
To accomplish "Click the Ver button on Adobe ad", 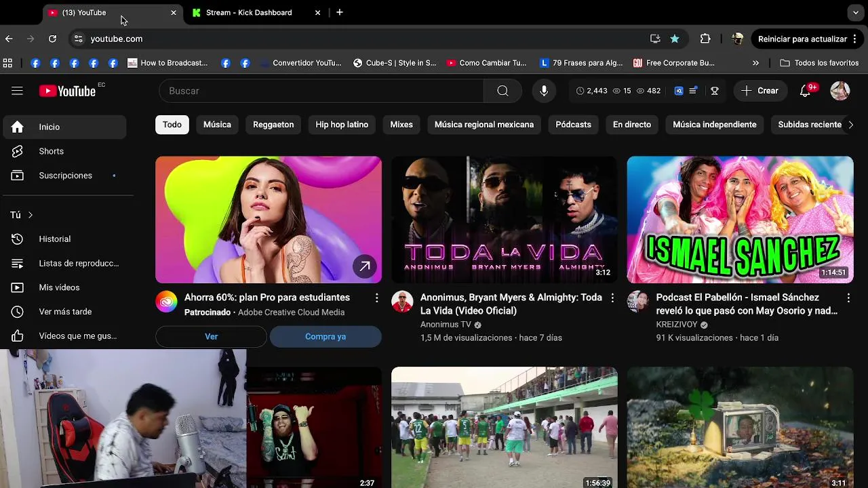I will coord(212,337).
